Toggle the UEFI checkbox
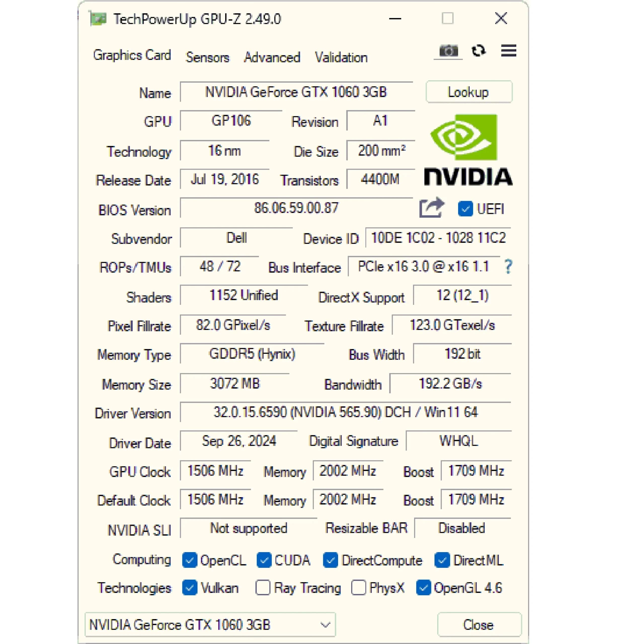 pyautogui.click(x=465, y=209)
